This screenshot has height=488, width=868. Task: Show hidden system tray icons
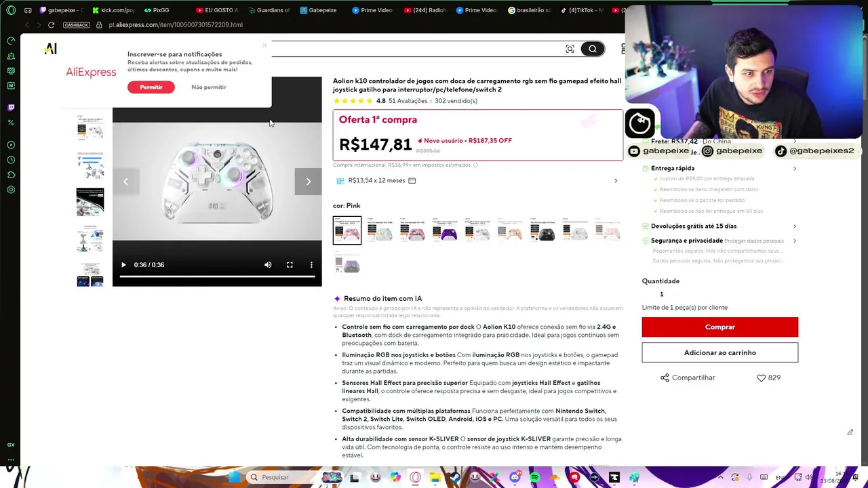pos(720,477)
